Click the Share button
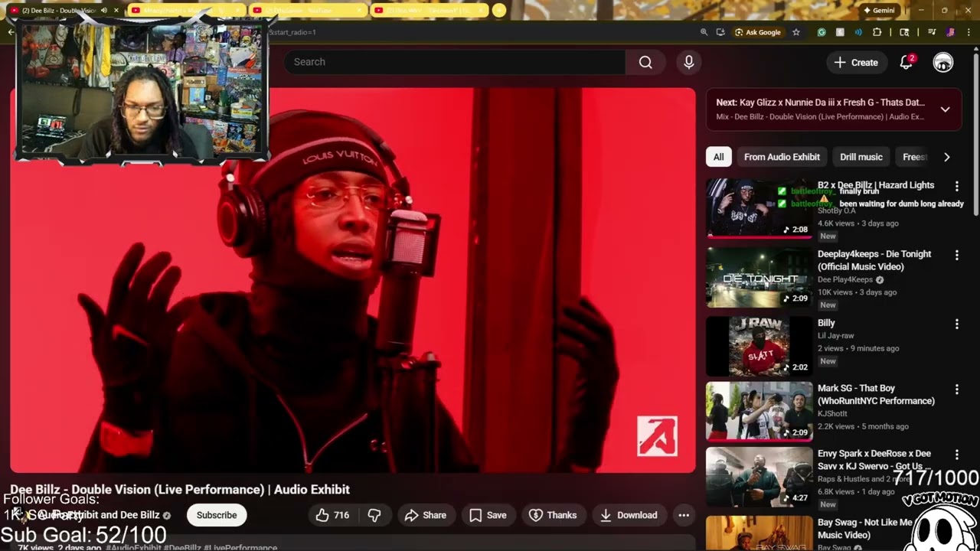This screenshot has height=551, width=980. [x=426, y=515]
